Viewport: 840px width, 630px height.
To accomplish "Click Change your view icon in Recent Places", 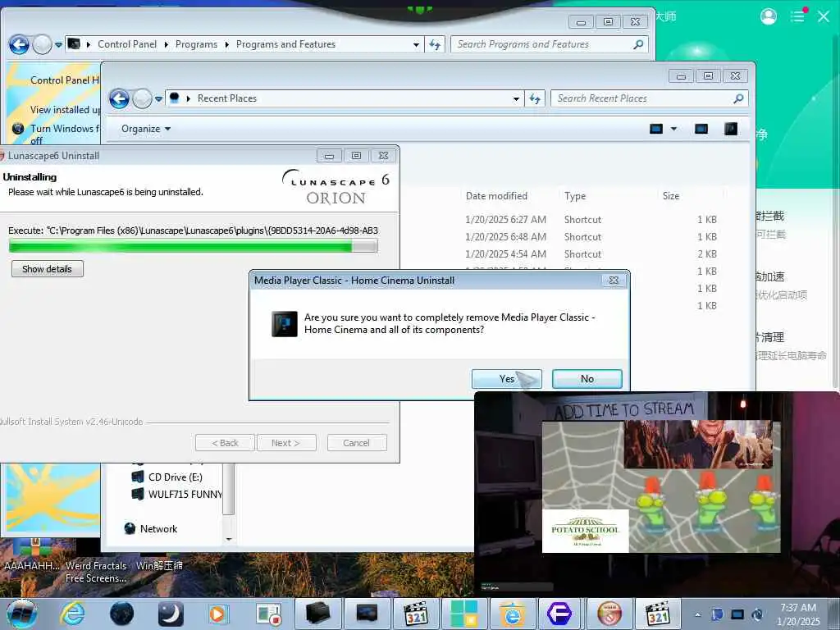I will coord(656,129).
